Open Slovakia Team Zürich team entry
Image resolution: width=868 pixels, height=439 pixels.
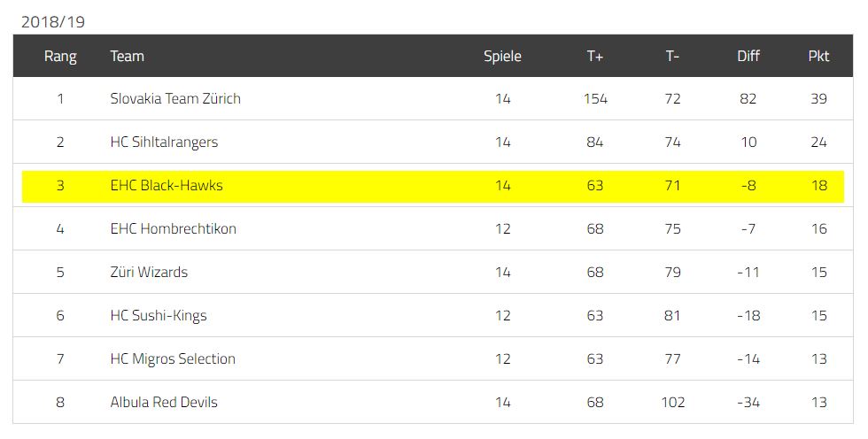175,98
